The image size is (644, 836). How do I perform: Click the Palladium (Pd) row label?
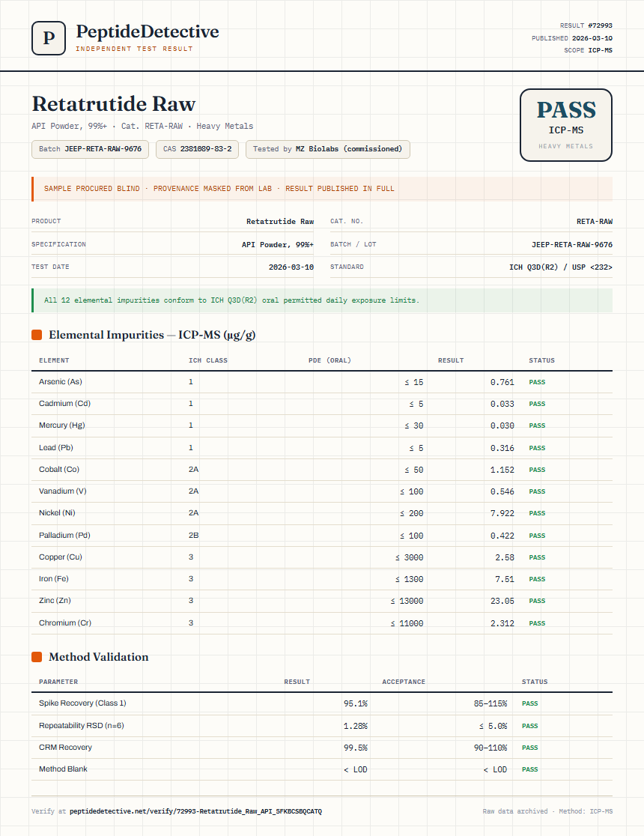[64, 536]
